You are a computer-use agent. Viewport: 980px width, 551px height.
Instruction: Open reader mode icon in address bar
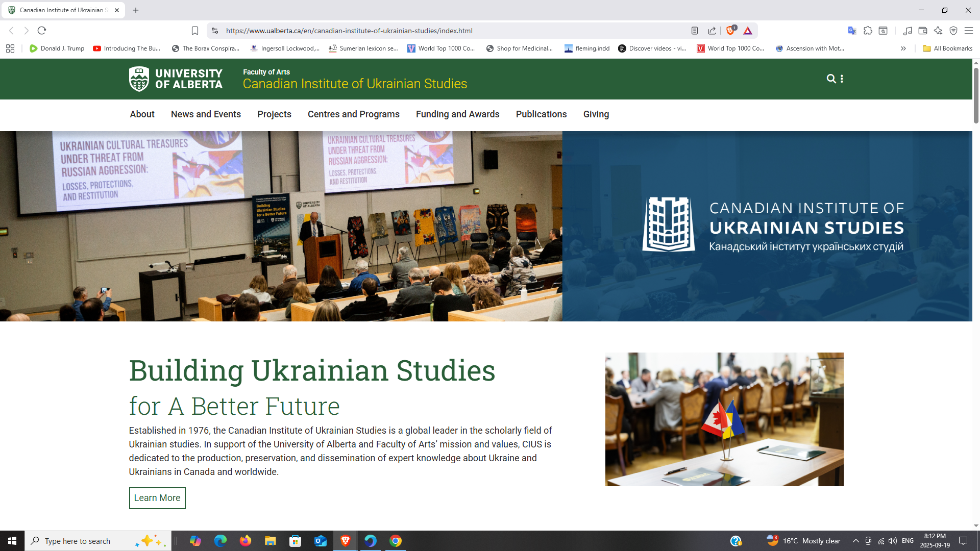point(695,31)
